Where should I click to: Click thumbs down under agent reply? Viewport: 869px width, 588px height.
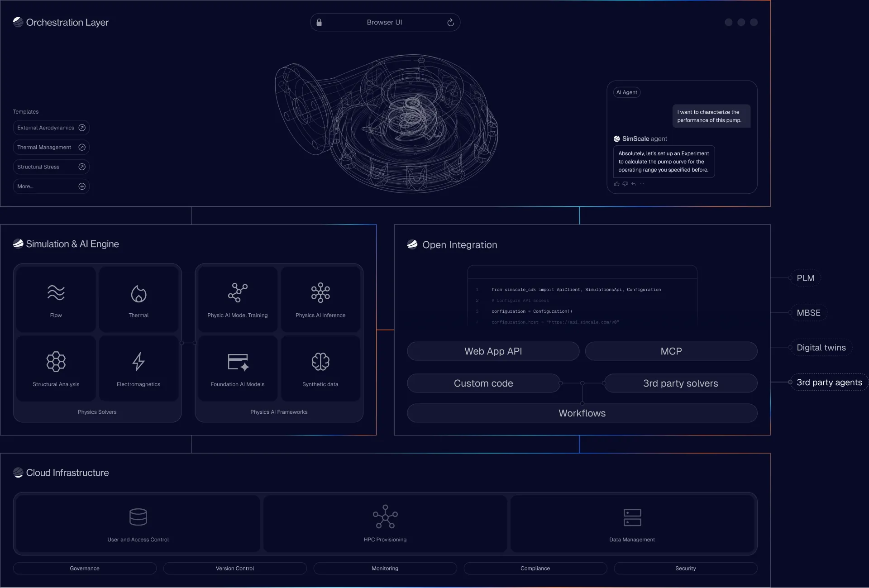625,184
